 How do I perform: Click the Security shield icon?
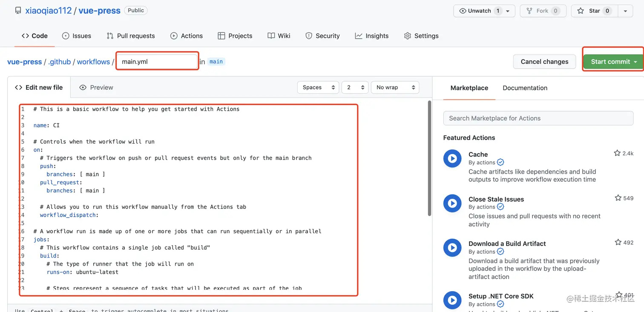pyautogui.click(x=309, y=36)
